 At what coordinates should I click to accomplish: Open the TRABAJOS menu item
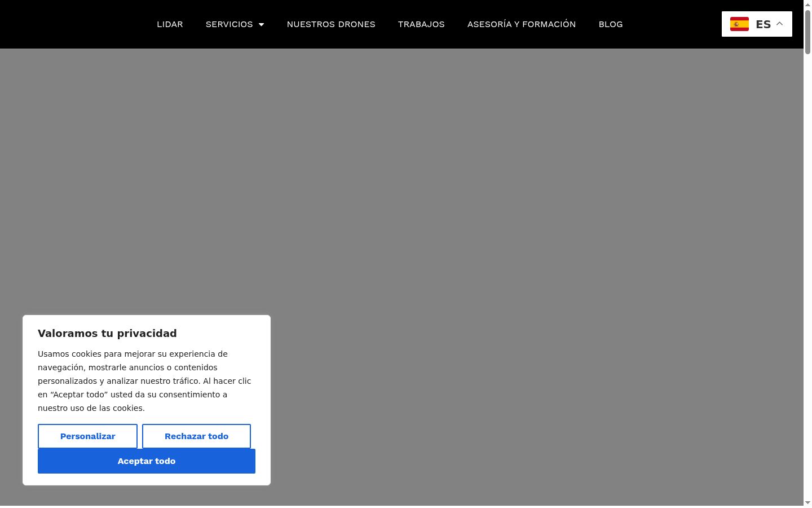click(x=421, y=24)
